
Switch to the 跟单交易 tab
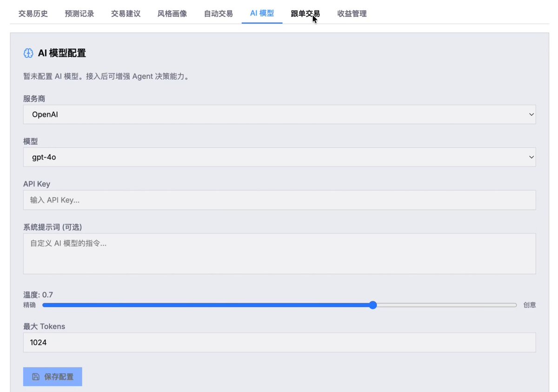(306, 13)
